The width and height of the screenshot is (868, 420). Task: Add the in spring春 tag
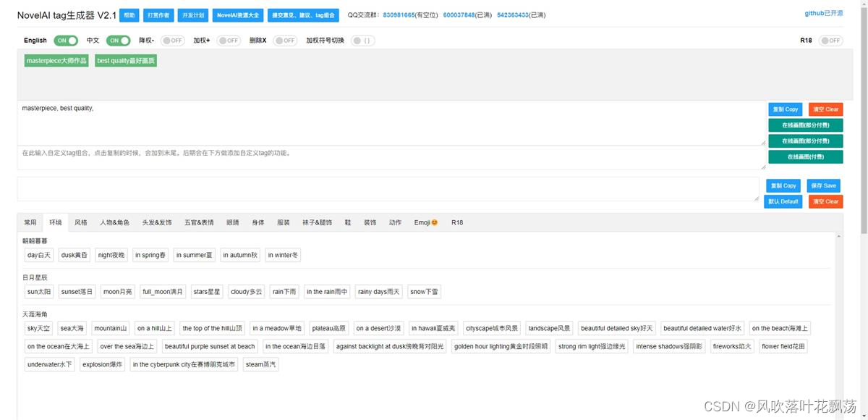[150, 255]
